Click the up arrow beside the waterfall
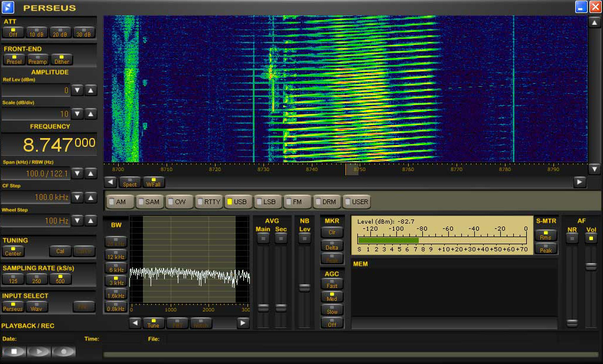The width and height of the screenshot is (603, 364). tap(594, 22)
